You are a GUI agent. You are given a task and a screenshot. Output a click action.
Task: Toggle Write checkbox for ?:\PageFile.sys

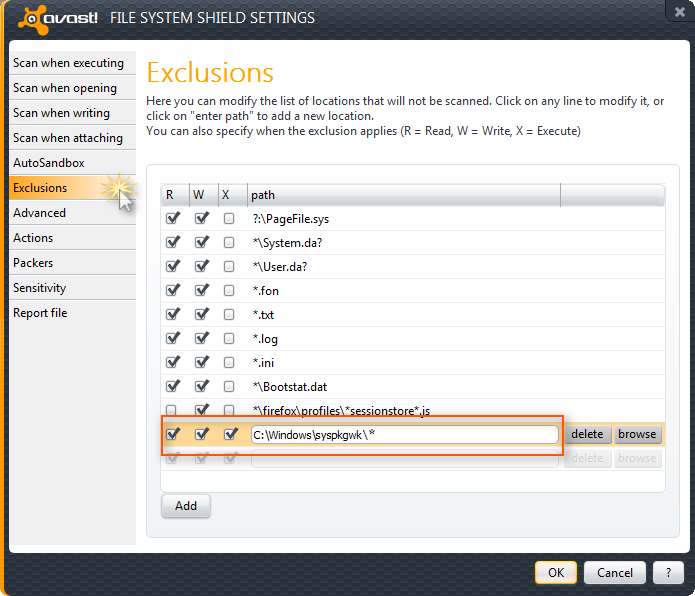[x=201, y=218]
